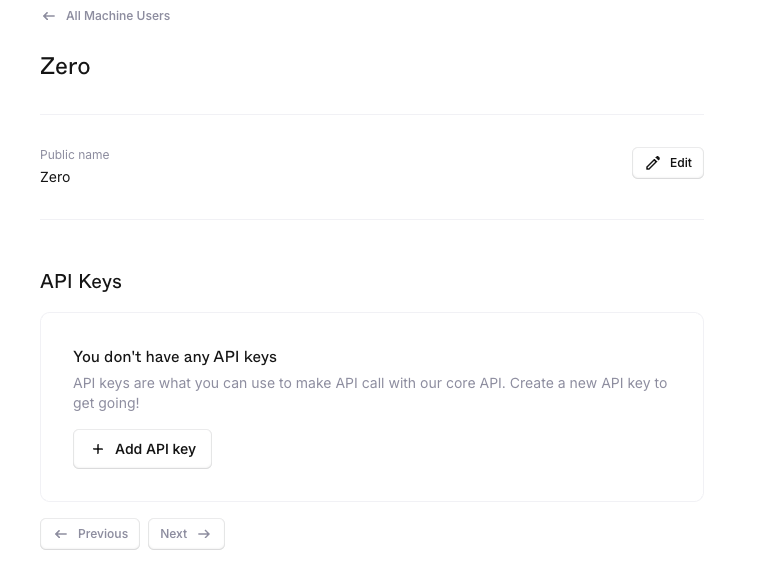Click the right arrow icon in Next
Image resolution: width=767 pixels, height=572 pixels.
click(x=204, y=534)
